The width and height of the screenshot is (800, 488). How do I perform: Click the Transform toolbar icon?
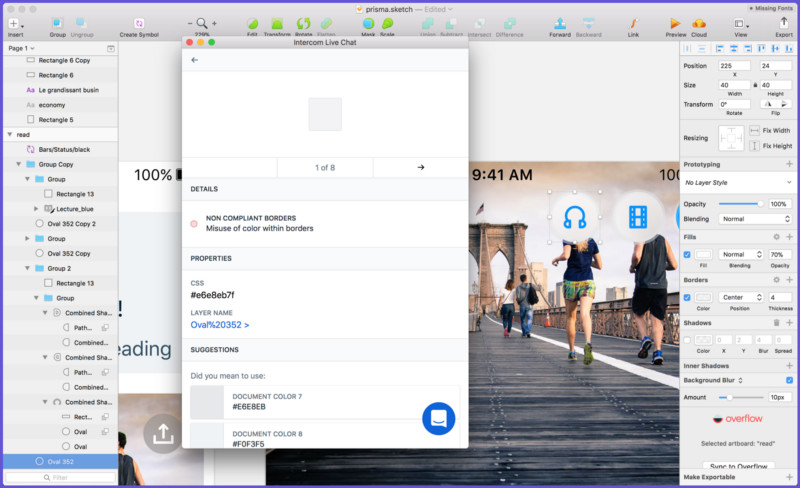pos(277,23)
